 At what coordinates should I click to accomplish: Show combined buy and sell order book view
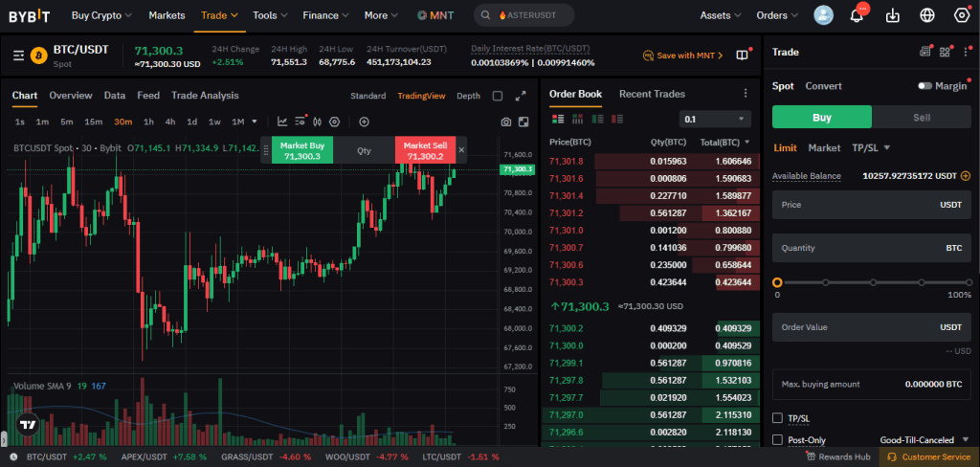[x=558, y=118]
